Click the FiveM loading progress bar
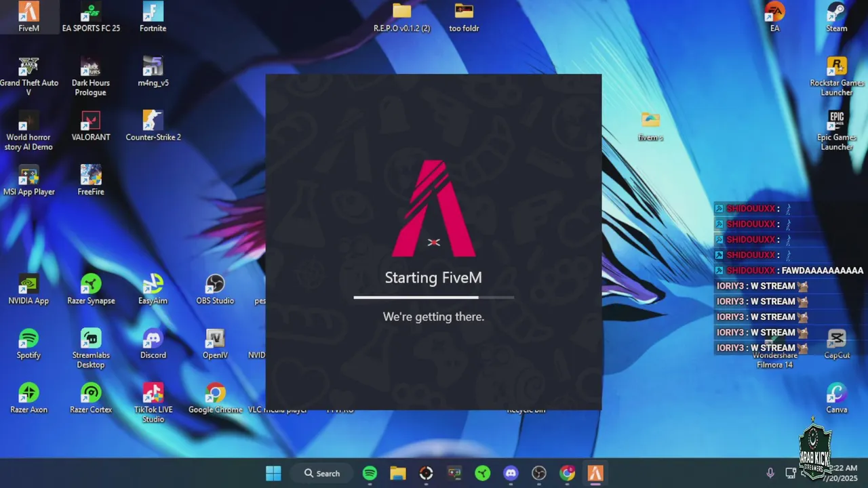This screenshot has height=488, width=868. (x=433, y=297)
